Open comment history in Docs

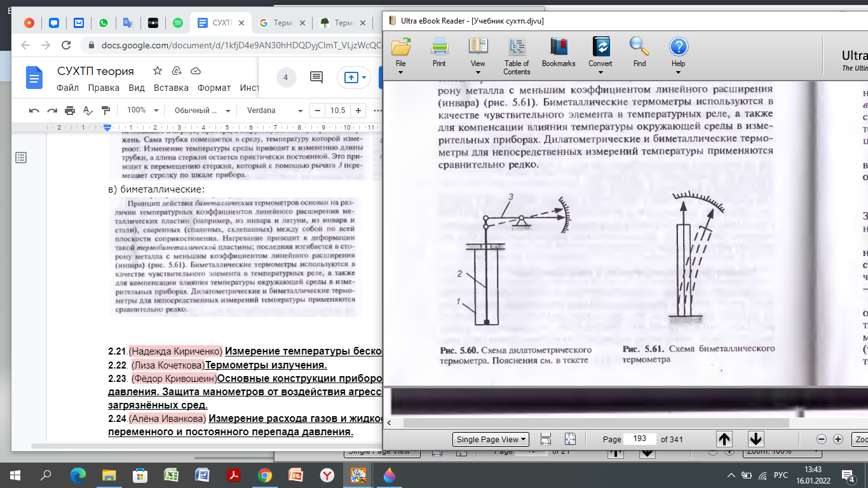click(x=316, y=78)
